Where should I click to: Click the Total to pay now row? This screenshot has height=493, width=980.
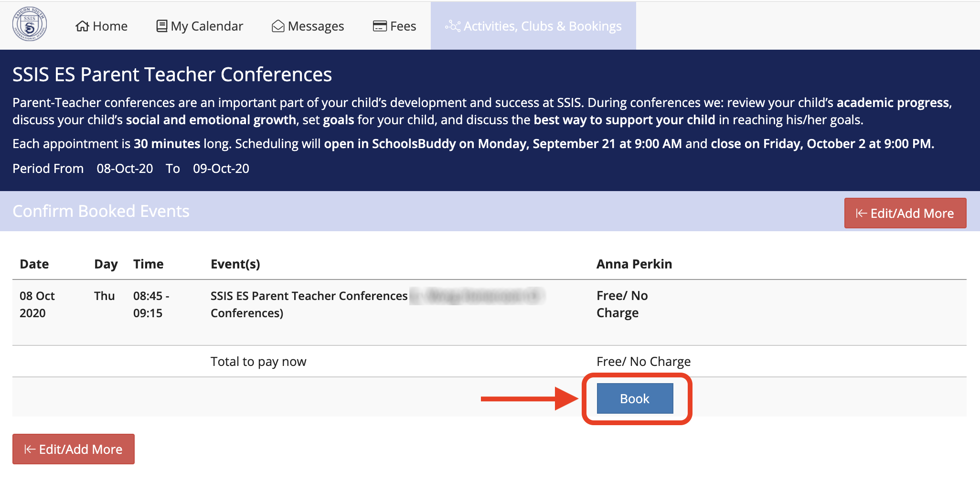258,362
